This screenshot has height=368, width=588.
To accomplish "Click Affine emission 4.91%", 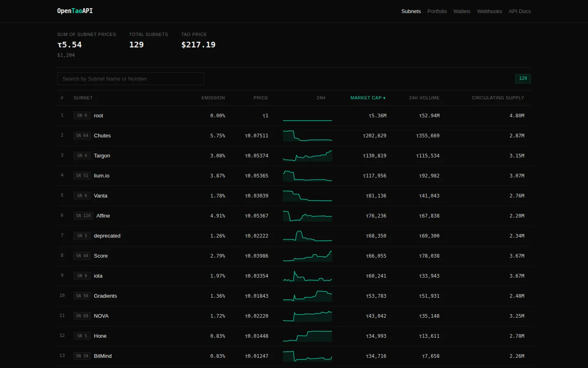I will click(218, 216).
